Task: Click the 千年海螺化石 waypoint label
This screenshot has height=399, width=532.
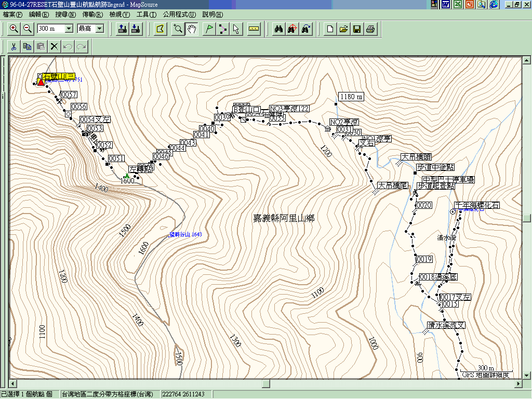Action: tap(477, 205)
